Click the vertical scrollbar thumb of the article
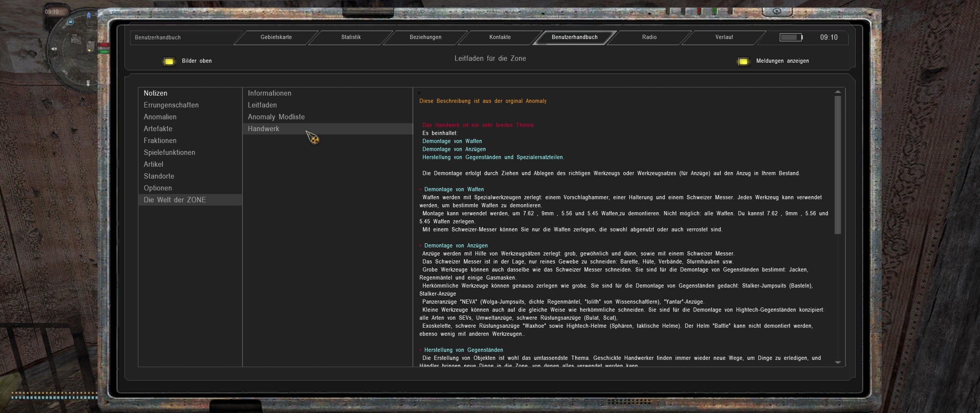The width and height of the screenshot is (980, 413). click(x=838, y=164)
